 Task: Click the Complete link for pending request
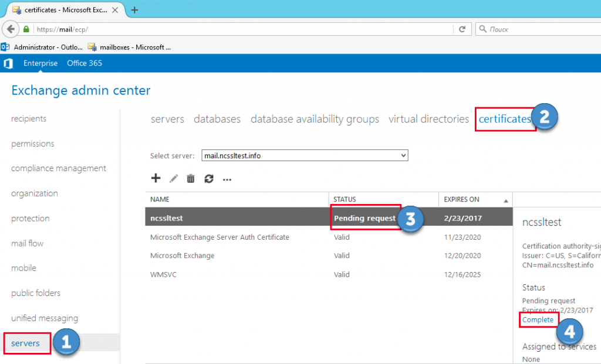pos(538,319)
